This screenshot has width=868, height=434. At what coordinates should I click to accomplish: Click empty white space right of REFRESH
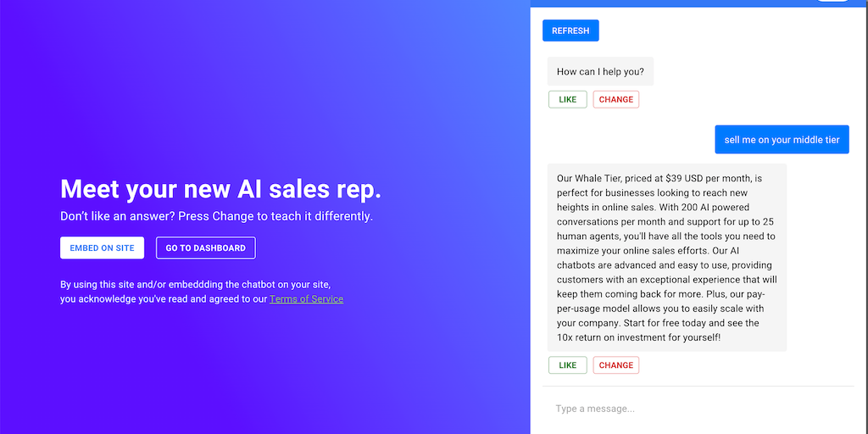tap(729, 31)
